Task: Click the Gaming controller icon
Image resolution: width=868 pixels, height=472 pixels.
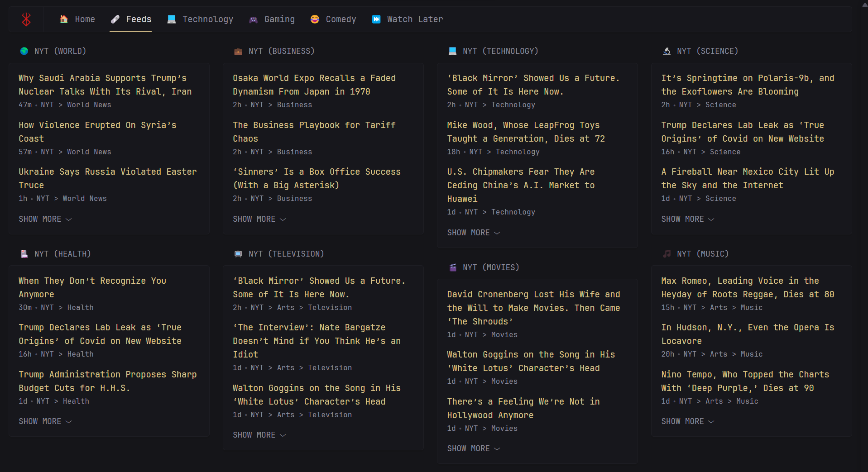Action: (x=254, y=19)
